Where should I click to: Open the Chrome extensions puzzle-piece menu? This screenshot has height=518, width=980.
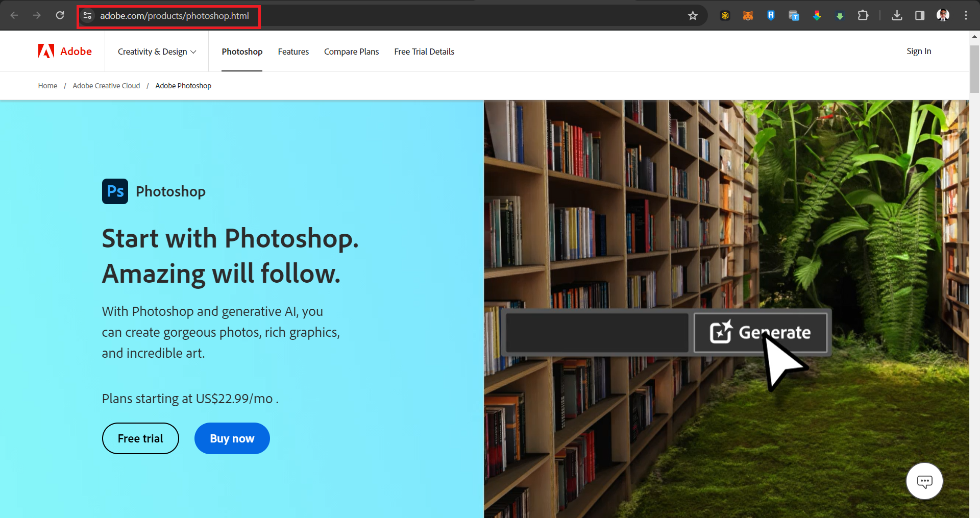pyautogui.click(x=863, y=15)
